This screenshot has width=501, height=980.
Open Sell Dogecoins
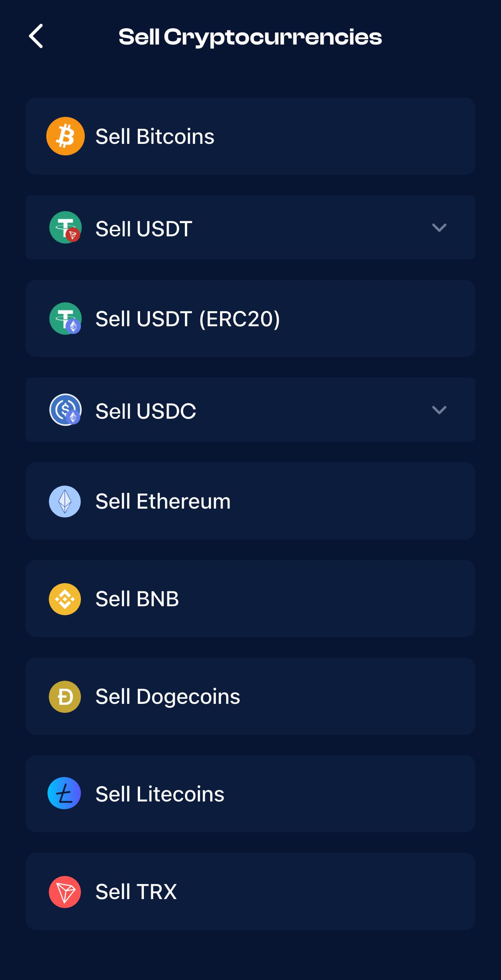pos(250,696)
